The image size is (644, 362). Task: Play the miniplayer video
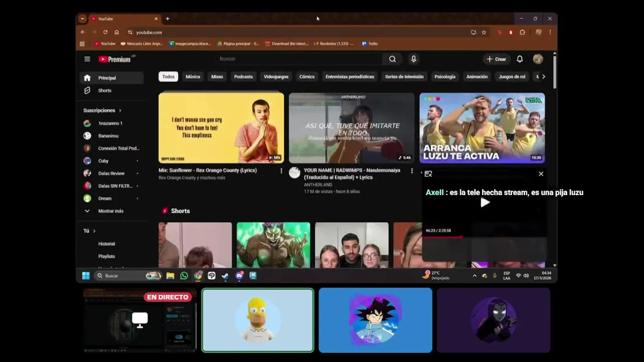click(485, 203)
